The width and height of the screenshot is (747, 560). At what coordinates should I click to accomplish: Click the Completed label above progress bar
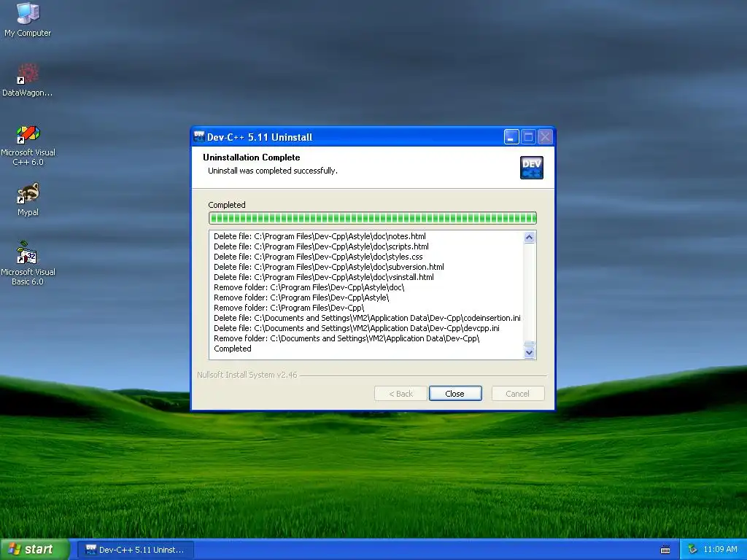point(227,205)
